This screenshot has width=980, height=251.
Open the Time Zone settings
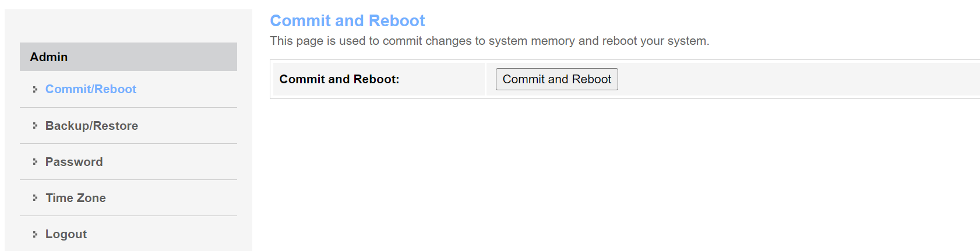[x=76, y=198]
